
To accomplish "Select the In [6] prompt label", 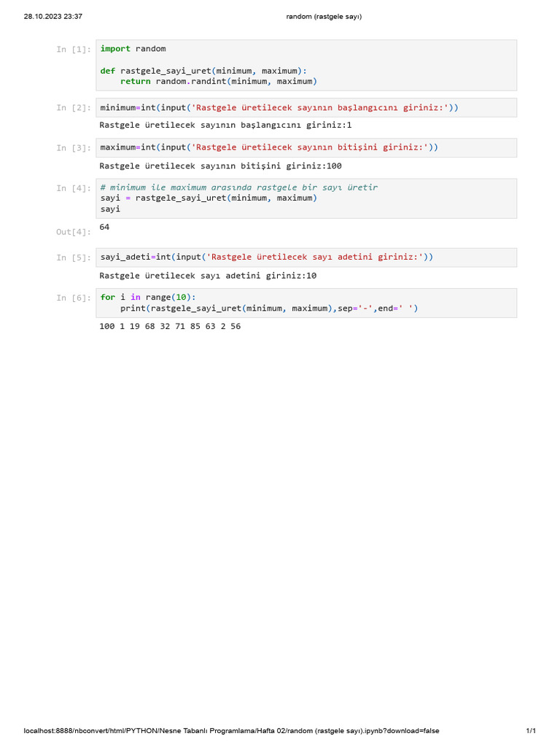I will (x=74, y=298).
